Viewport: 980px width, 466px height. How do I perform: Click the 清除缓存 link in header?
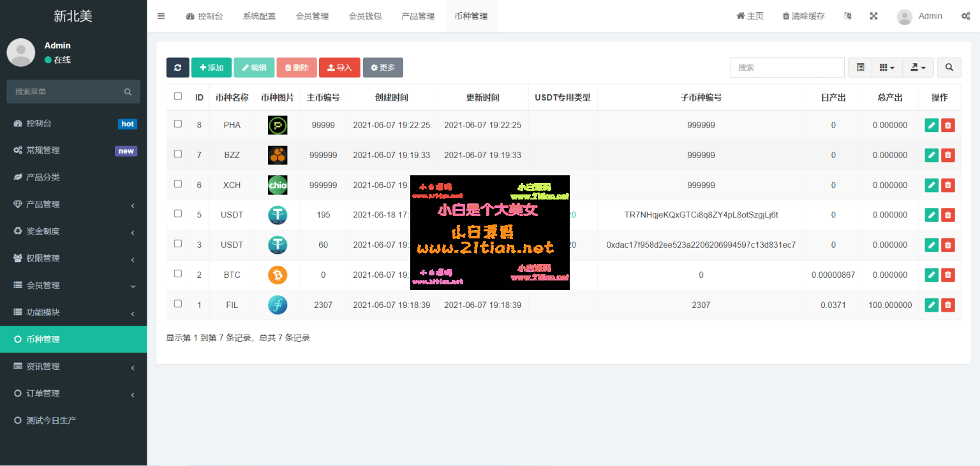803,16
